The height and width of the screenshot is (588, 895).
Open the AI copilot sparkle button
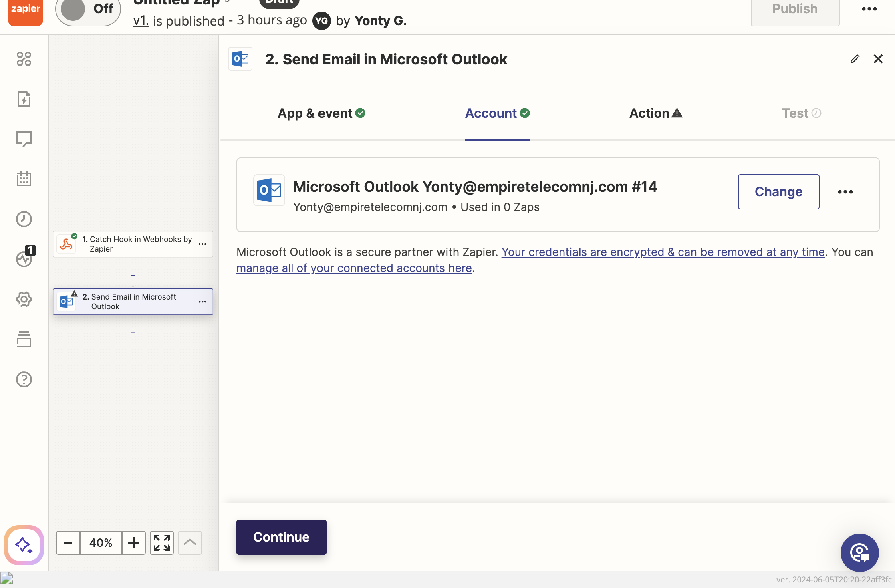click(x=24, y=545)
